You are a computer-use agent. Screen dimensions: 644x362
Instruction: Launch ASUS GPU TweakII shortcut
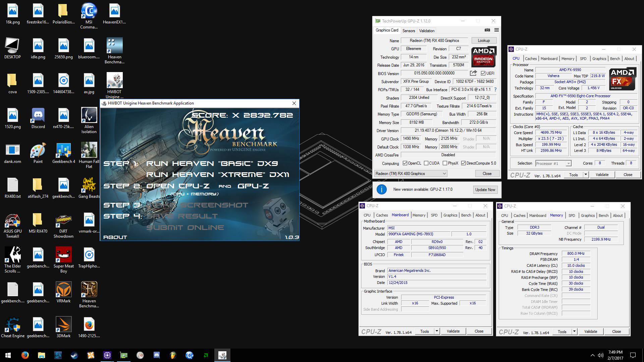(x=13, y=225)
